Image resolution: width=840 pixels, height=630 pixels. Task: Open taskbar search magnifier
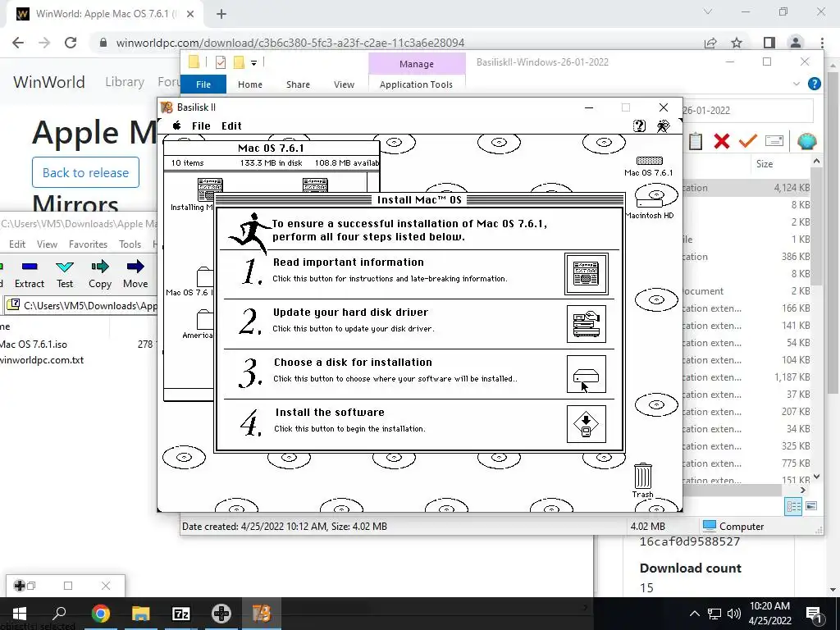tap(59, 614)
